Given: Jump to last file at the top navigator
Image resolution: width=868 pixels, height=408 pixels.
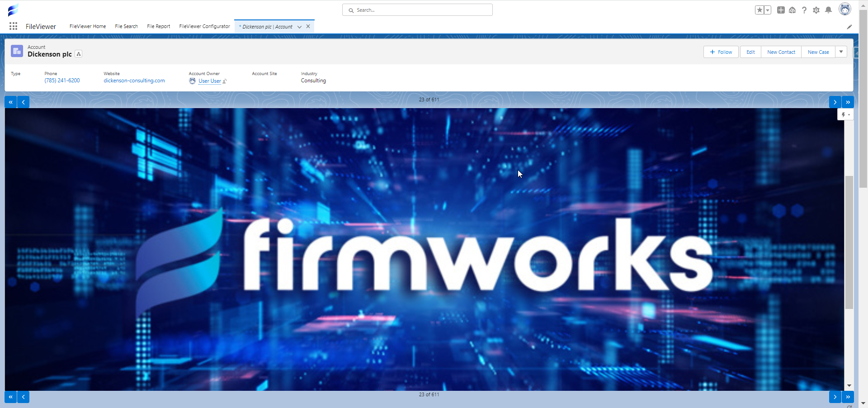Looking at the screenshot, I should tap(848, 102).
